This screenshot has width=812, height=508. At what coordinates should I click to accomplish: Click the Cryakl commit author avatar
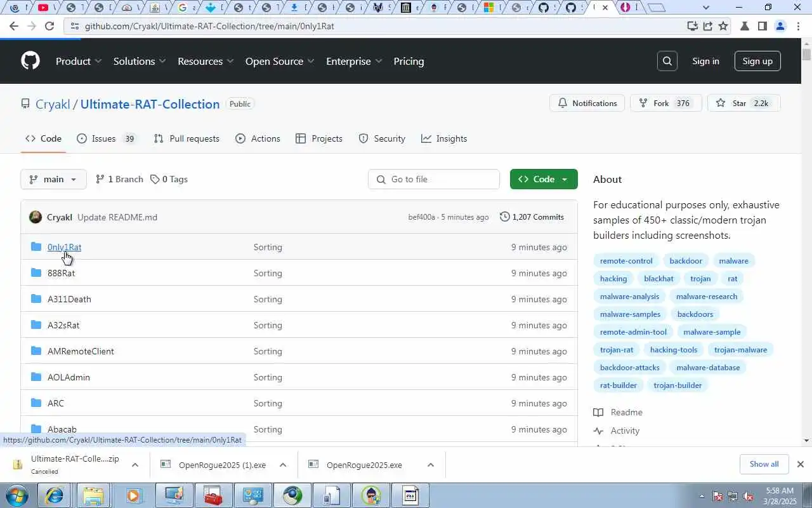tap(36, 217)
